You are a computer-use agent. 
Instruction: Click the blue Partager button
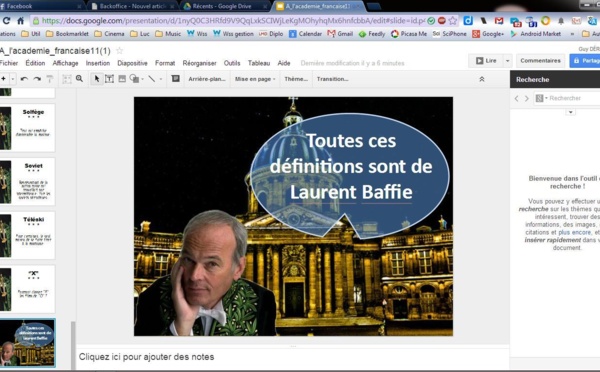pyautogui.click(x=585, y=60)
